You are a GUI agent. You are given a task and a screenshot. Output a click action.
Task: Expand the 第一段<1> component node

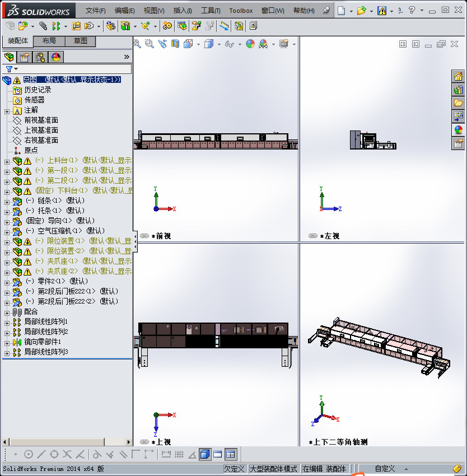pos(7,172)
